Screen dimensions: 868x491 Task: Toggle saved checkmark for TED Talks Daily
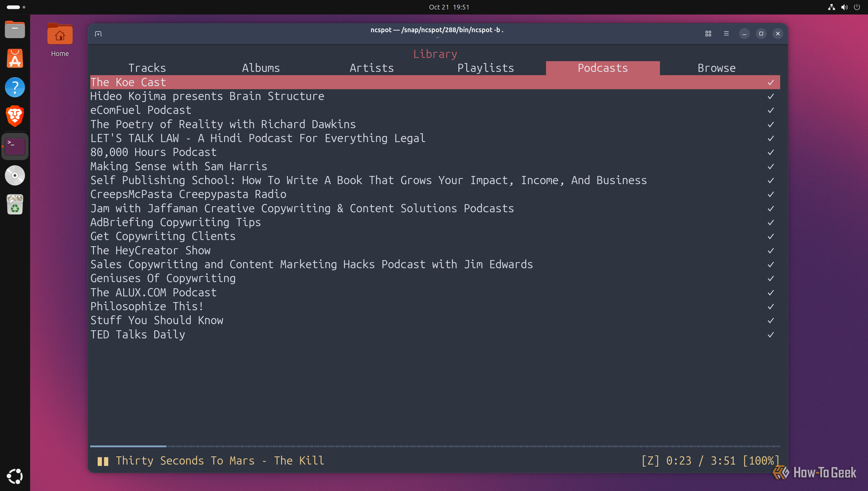[x=771, y=335]
